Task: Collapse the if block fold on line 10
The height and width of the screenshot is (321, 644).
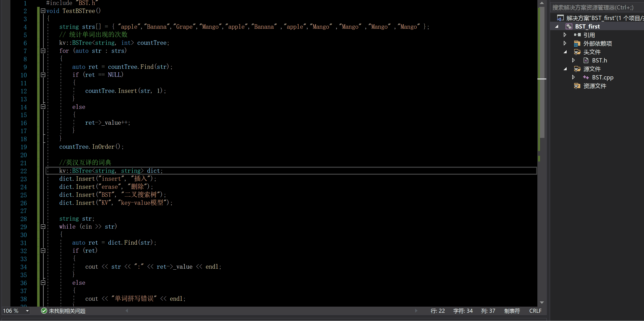Action: click(43, 75)
